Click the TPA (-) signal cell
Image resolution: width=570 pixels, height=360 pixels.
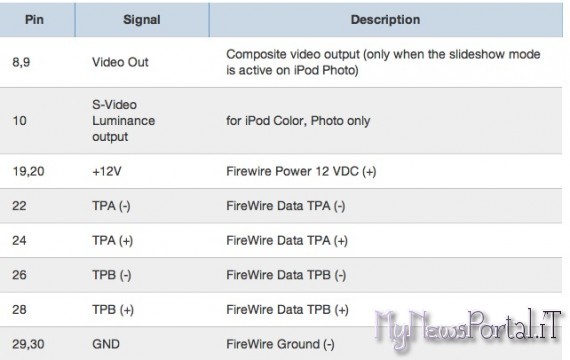(111, 206)
